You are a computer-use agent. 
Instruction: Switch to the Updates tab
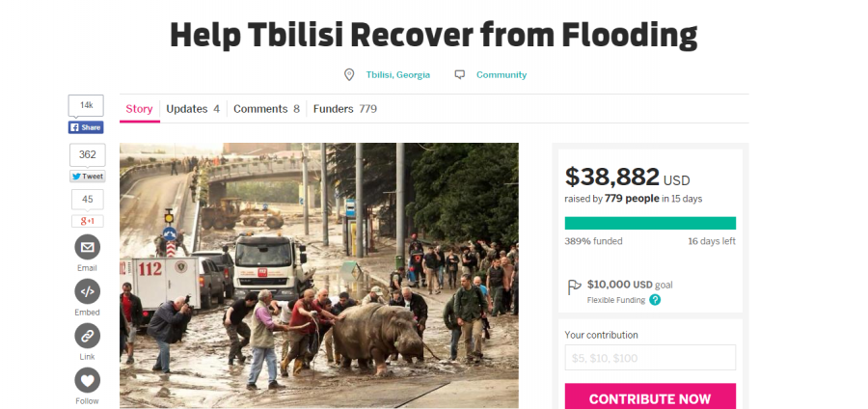(x=193, y=109)
